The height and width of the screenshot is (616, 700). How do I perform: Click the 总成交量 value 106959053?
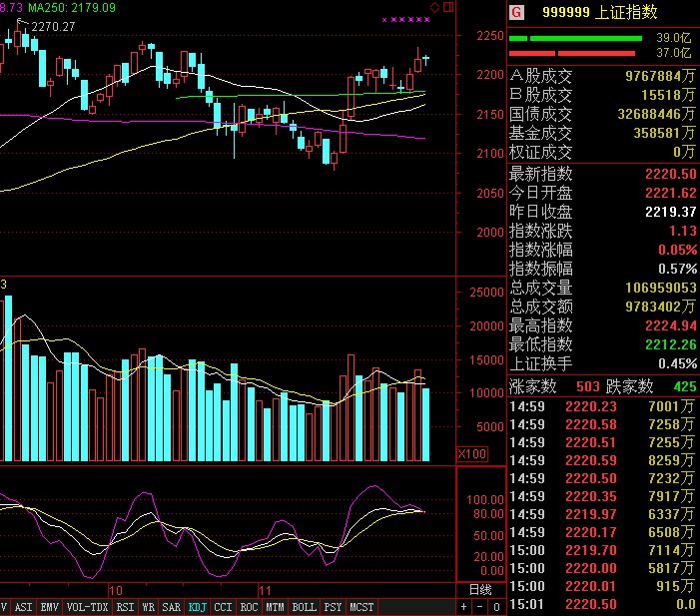[x=661, y=288]
